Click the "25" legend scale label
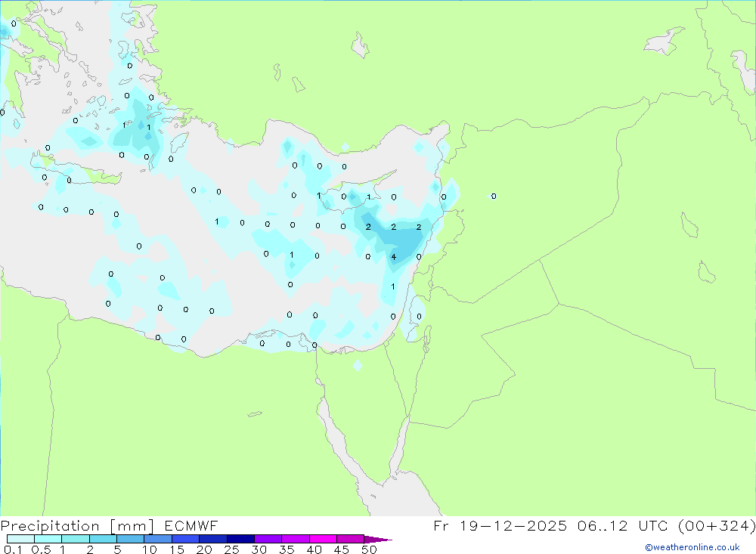756x554 pixels. (x=231, y=549)
